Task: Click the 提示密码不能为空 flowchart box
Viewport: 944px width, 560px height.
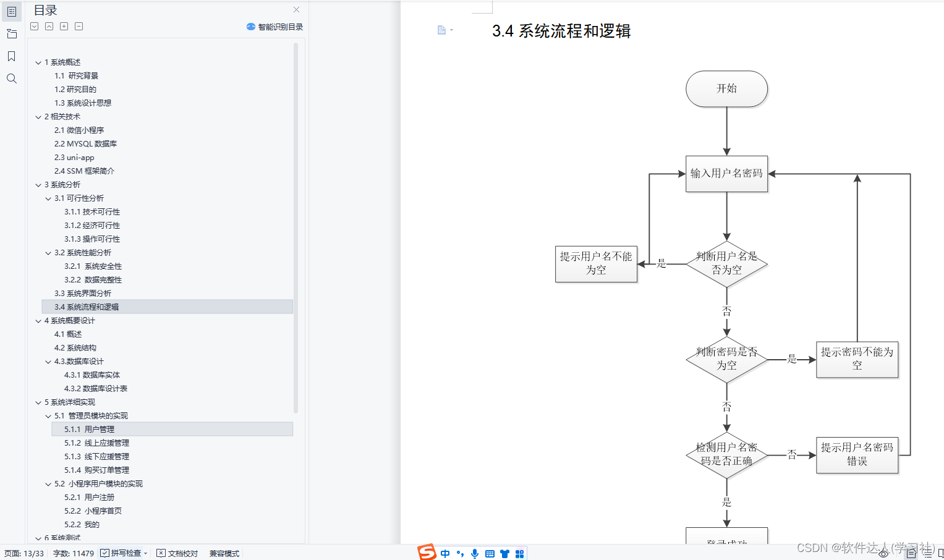Action: point(857,360)
